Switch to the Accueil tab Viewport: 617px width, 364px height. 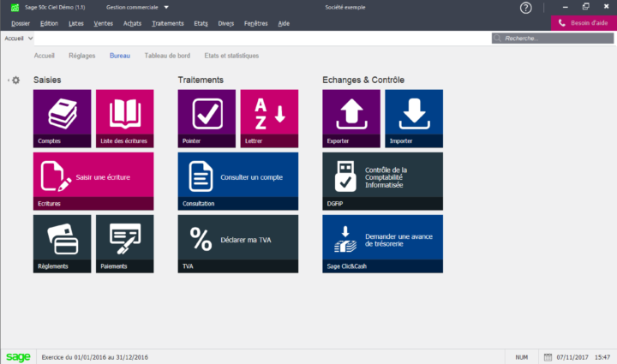coord(44,56)
